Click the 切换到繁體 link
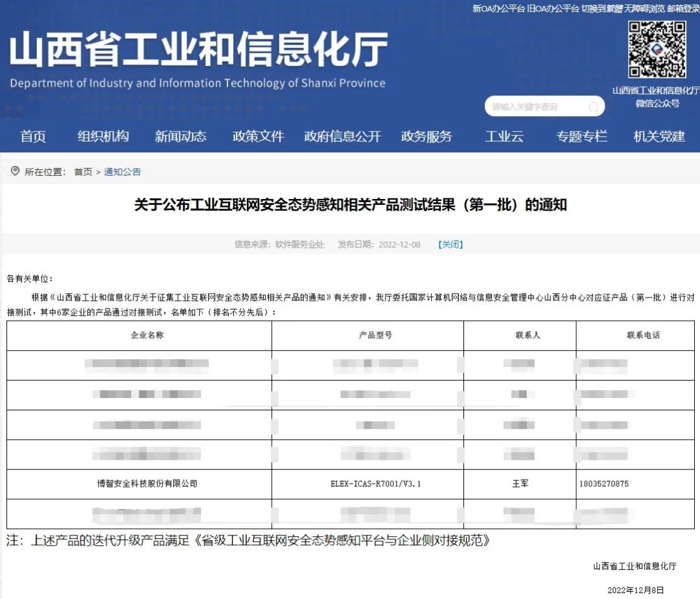This screenshot has height=599, width=700. pos(601,8)
